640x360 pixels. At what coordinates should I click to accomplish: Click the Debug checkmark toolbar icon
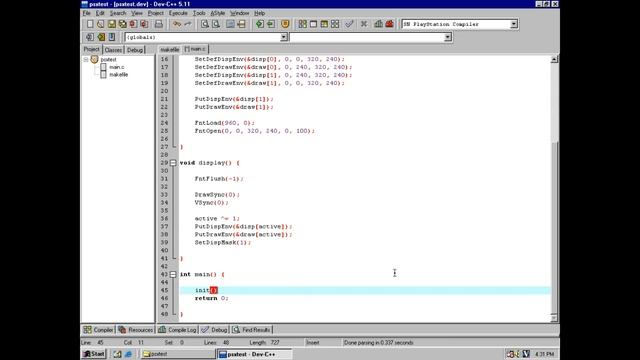[349, 24]
